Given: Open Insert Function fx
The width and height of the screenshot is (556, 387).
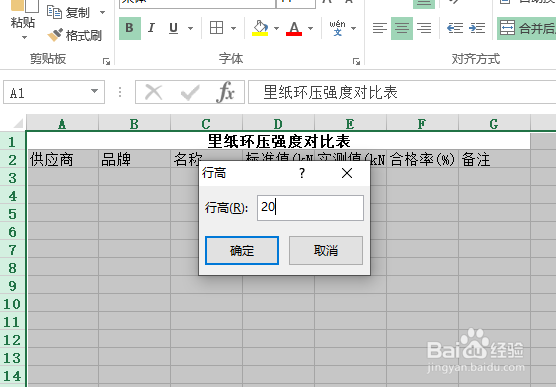Looking at the screenshot, I should click(x=226, y=93).
